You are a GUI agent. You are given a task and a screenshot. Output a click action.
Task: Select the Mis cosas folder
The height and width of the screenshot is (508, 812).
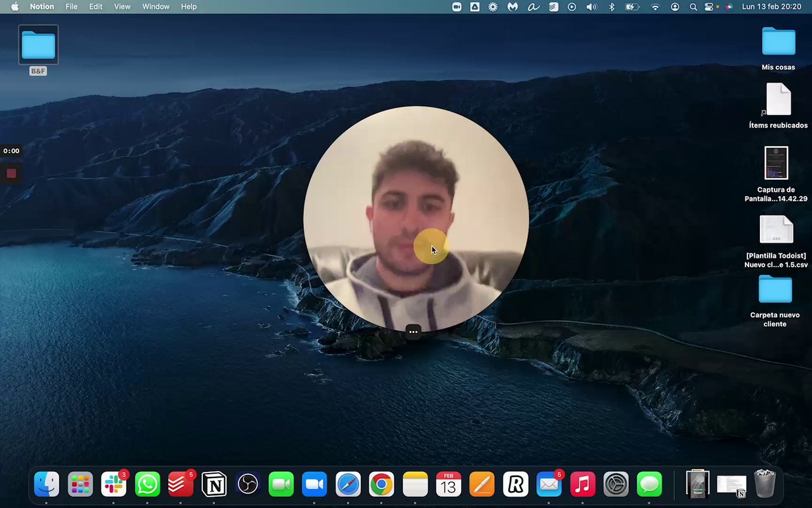(x=778, y=49)
